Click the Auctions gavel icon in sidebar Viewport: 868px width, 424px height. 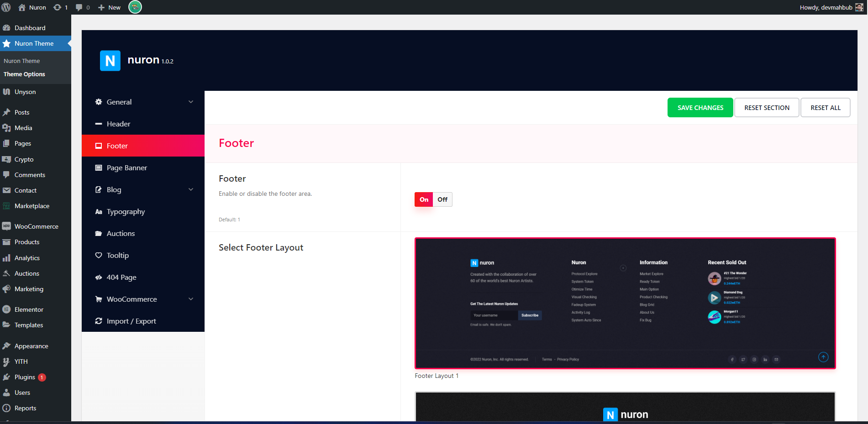click(6, 273)
